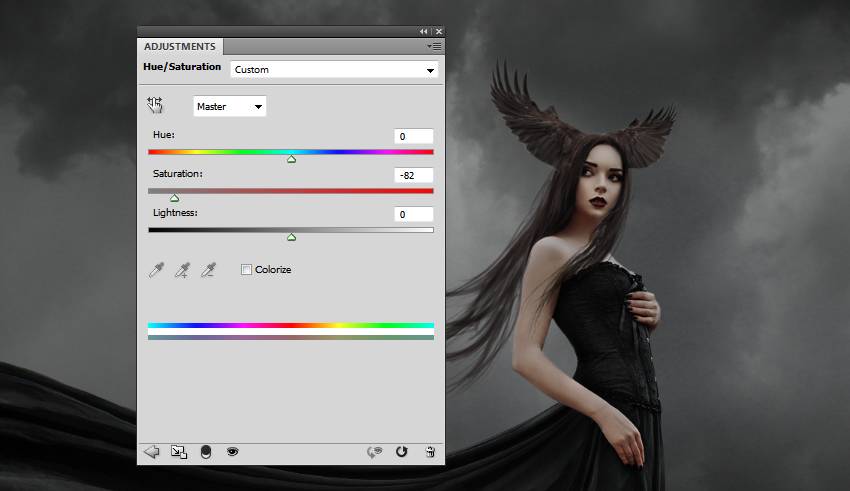
Task: Open the Adjustments panel options menu
Action: click(433, 46)
